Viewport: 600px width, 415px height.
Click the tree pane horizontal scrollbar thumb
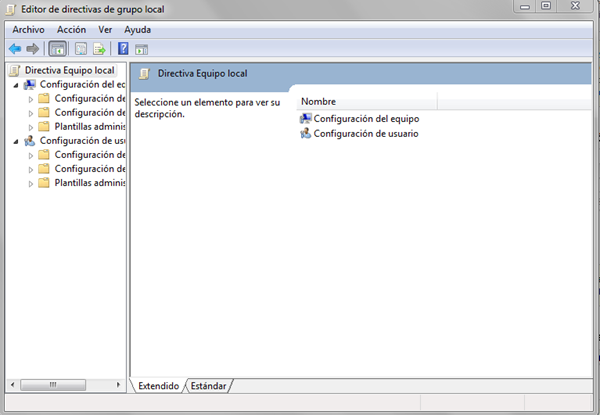click(x=53, y=385)
